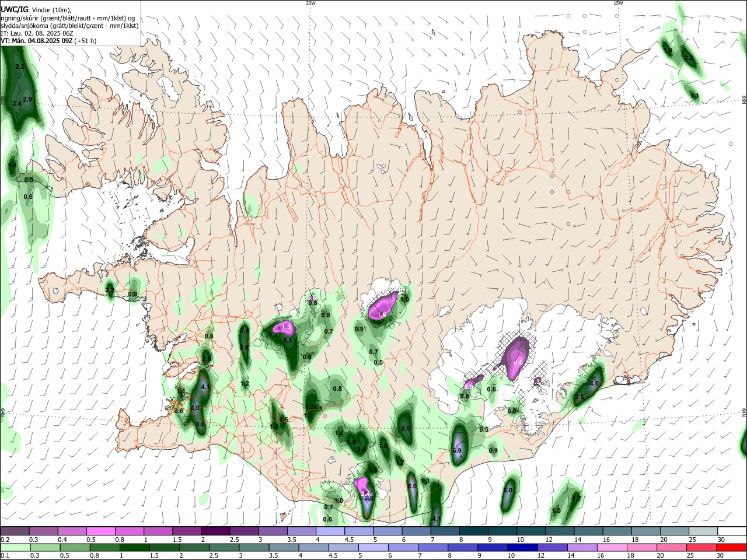The height and width of the screenshot is (560, 747).
Task: Click the title line 'UWC/IG: Vindur (10m),'
Action: click(36, 10)
